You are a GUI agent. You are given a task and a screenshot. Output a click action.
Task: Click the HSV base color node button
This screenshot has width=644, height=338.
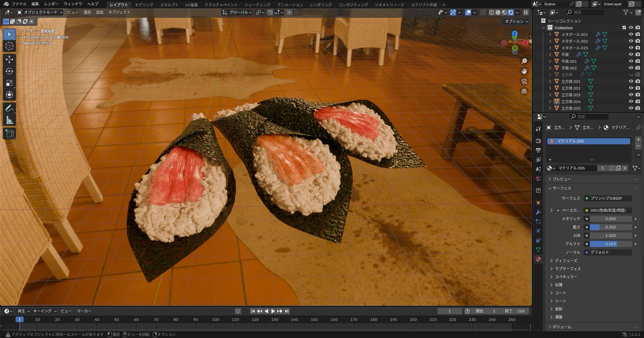coord(608,210)
